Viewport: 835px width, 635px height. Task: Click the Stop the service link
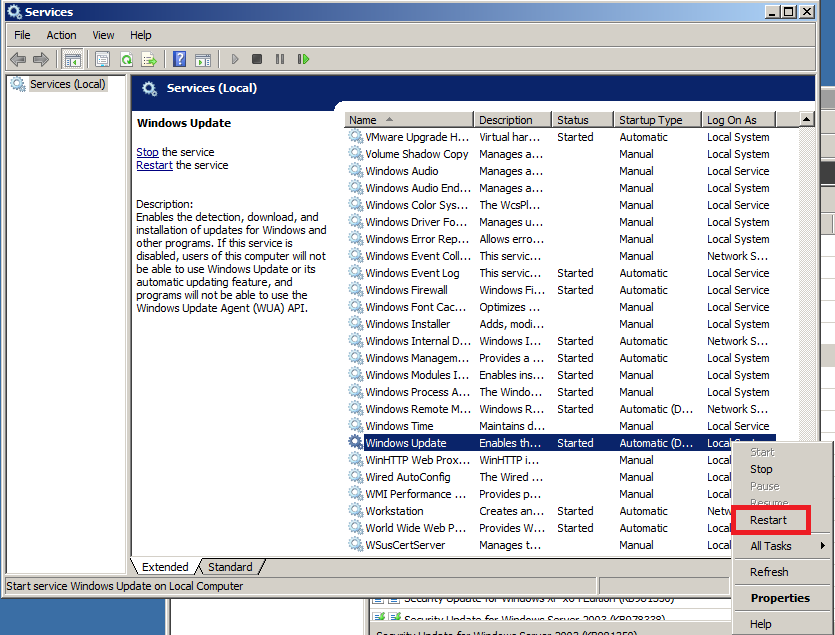147,152
